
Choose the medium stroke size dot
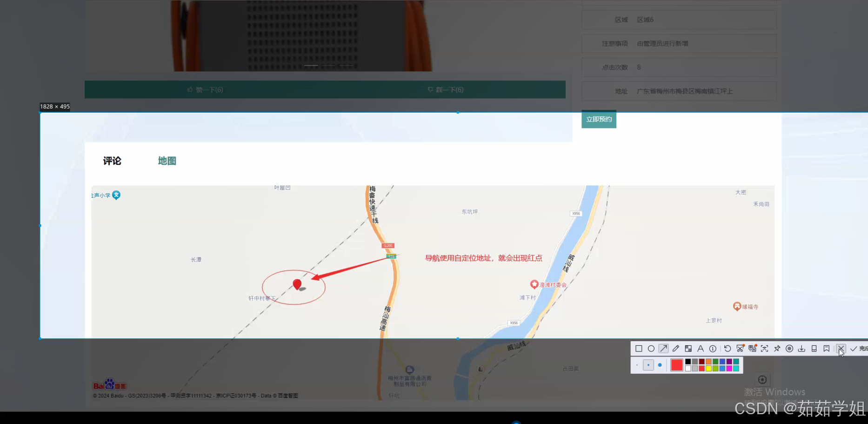[x=648, y=365]
